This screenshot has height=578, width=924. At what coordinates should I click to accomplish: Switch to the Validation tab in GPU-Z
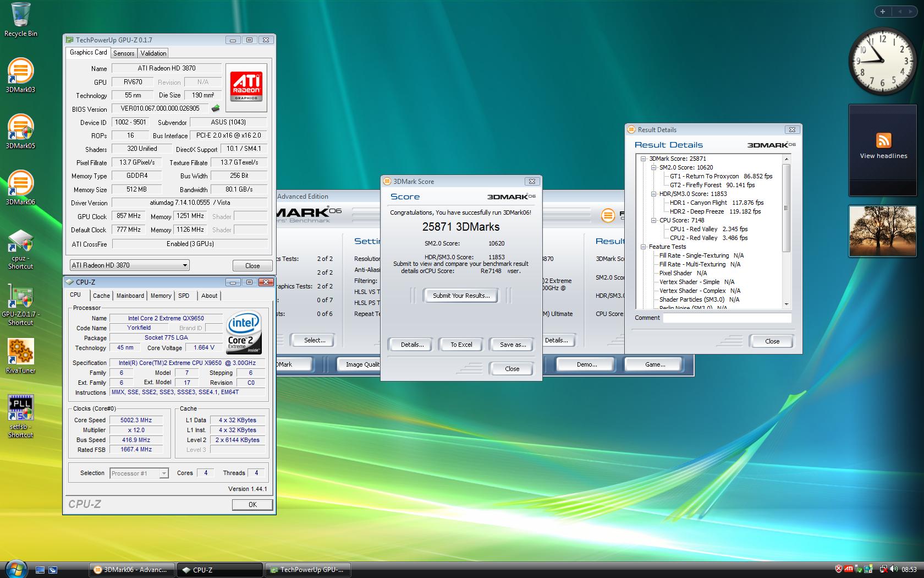click(153, 53)
